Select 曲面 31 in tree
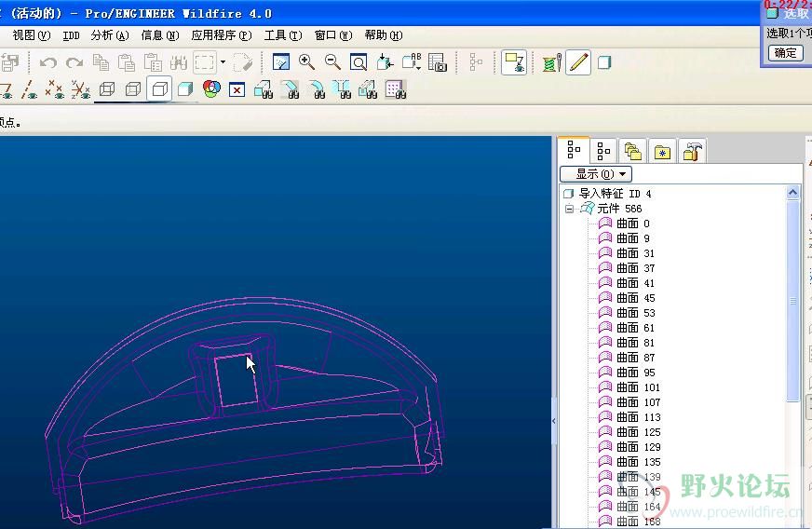Image resolution: width=812 pixels, height=529 pixels. coord(627,253)
